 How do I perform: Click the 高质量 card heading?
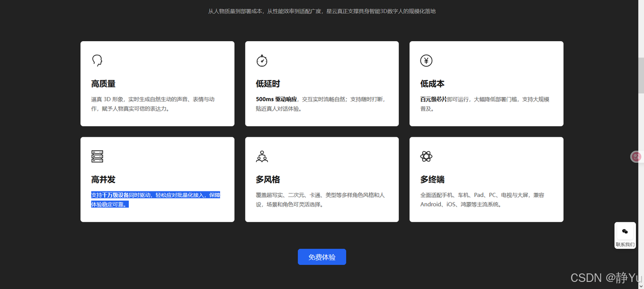coord(103,84)
